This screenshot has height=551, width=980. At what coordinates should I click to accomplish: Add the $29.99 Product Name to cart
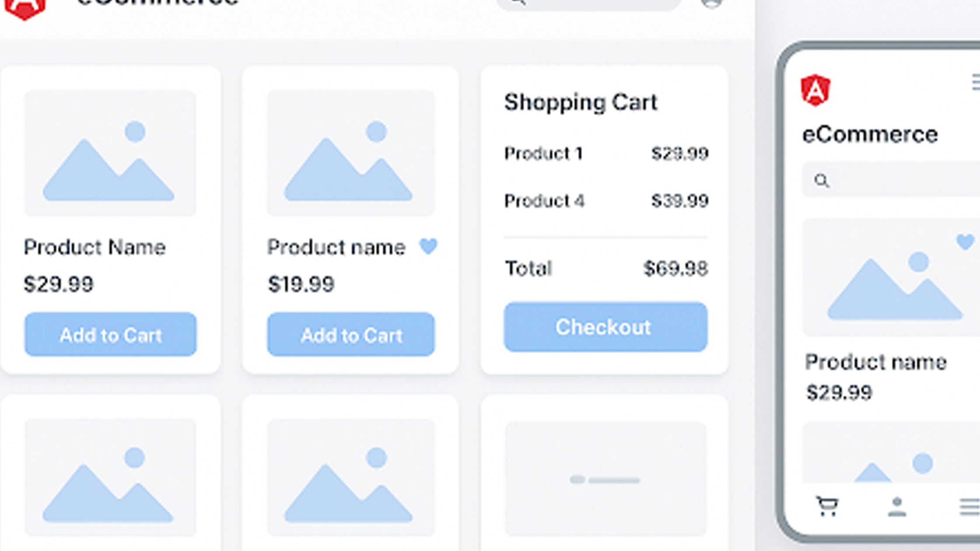click(110, 335)
